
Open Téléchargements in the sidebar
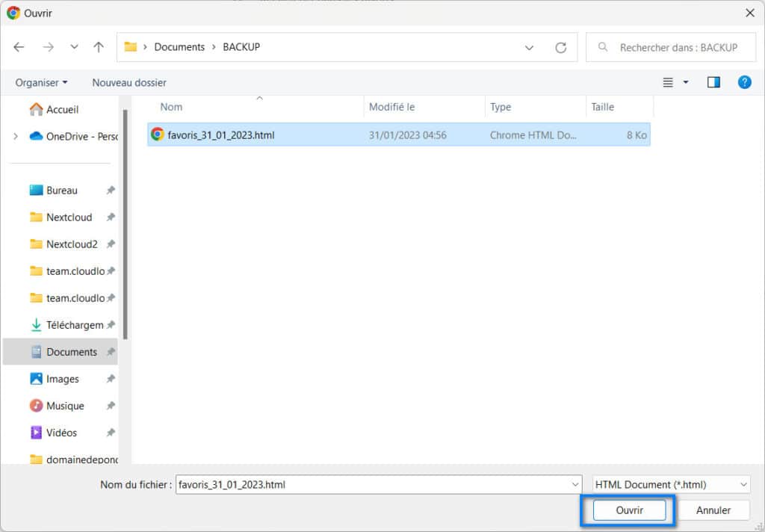(75, 325)
